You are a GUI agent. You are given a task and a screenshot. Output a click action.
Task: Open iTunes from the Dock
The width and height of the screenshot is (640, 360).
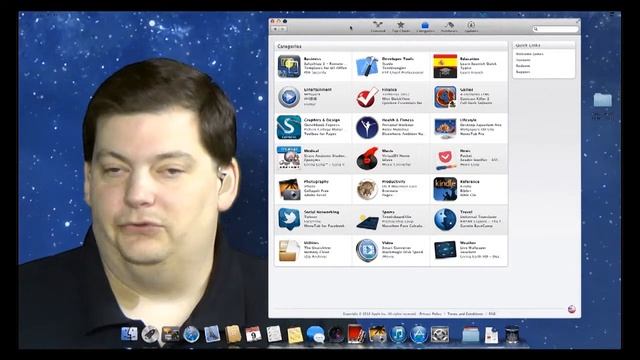(x=398, y=334)
